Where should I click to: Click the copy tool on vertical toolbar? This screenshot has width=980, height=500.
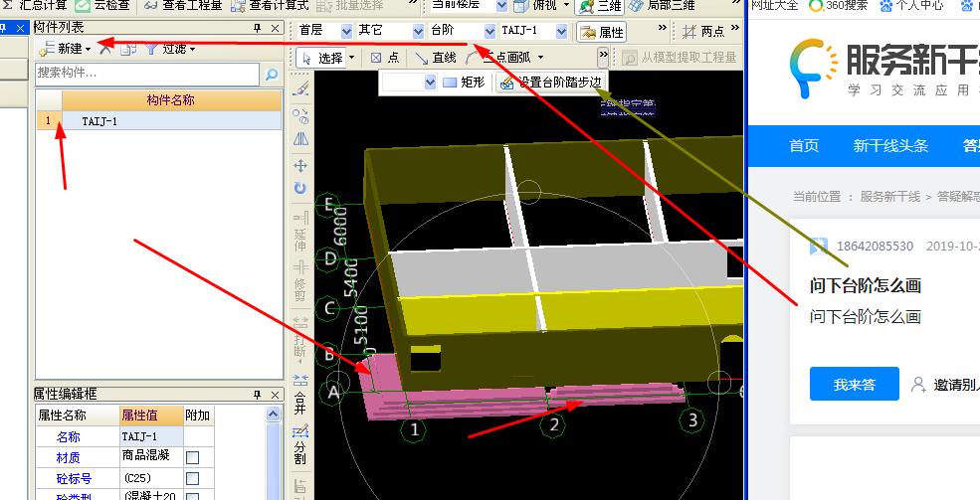(x=300, y=115)
